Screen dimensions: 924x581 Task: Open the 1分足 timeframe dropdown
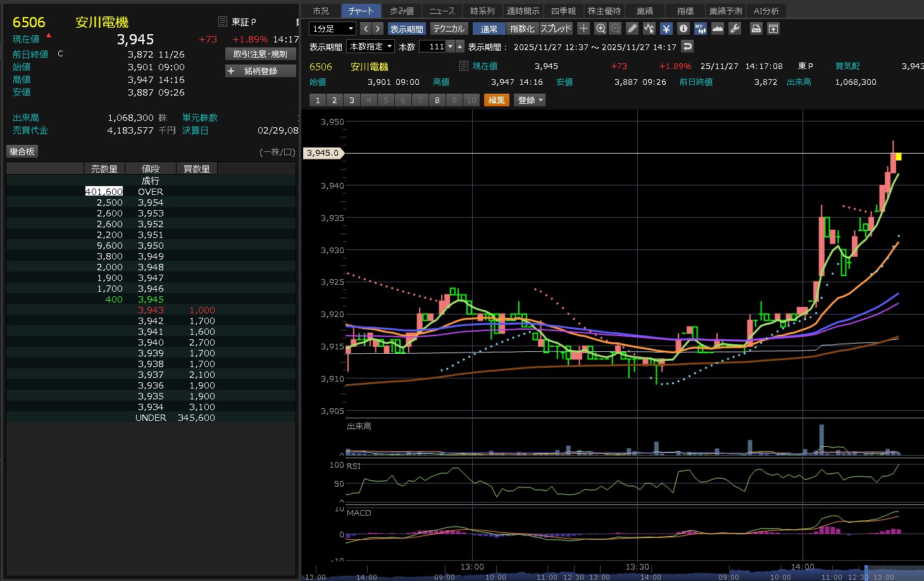point(332,28)
